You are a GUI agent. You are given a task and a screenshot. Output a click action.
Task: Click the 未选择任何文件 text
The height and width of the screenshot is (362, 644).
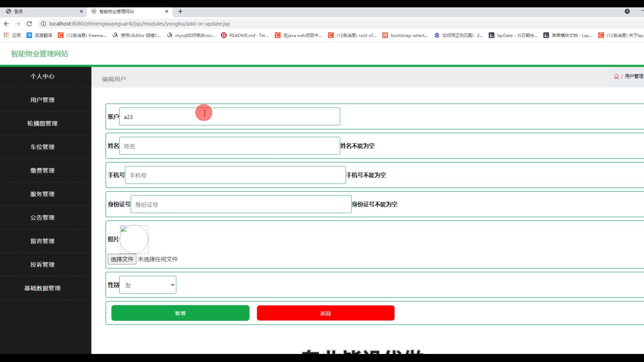pos(158,259)
